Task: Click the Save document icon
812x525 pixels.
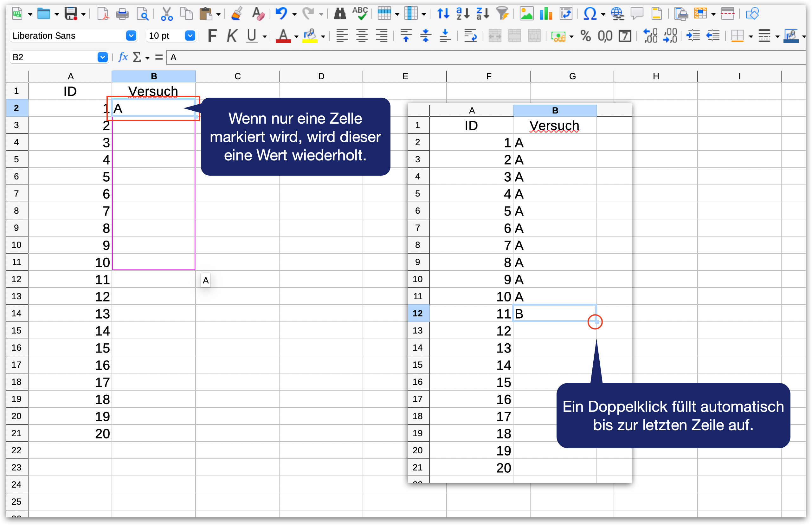Action: point(71,14)
